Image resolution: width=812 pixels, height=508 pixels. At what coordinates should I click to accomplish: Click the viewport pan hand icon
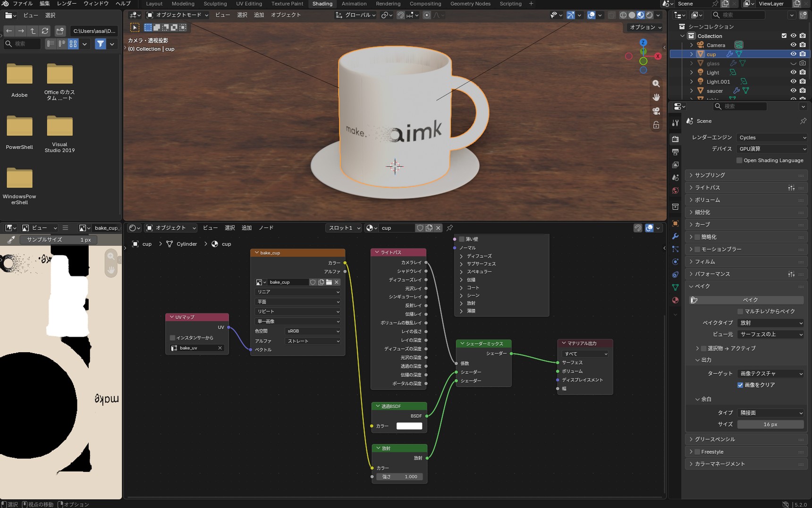656,97
